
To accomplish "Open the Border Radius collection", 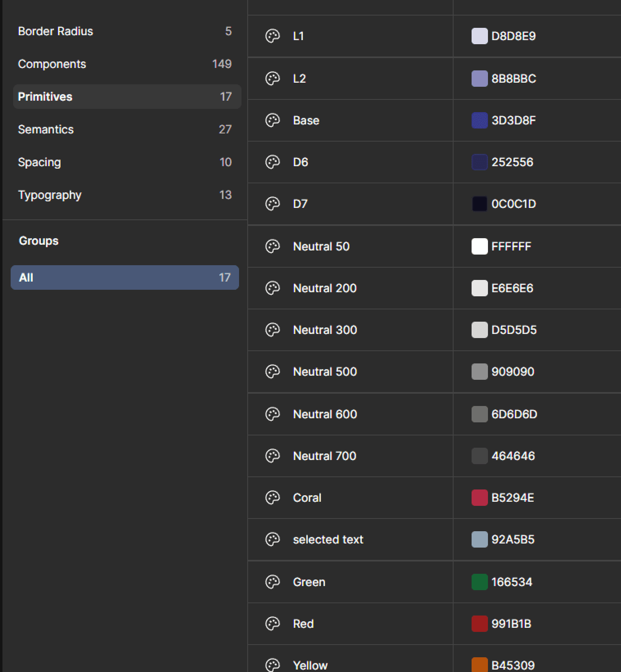I will [127, 31].
